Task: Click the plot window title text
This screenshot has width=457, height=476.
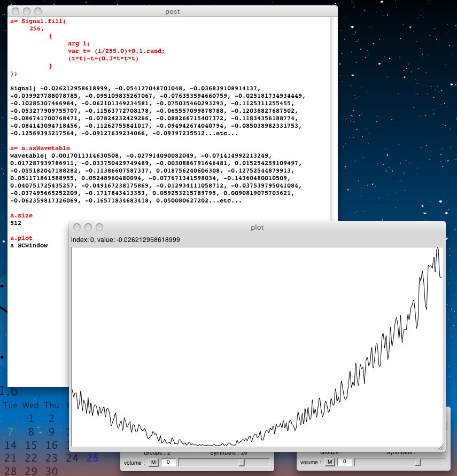Action: coord(257,228)
